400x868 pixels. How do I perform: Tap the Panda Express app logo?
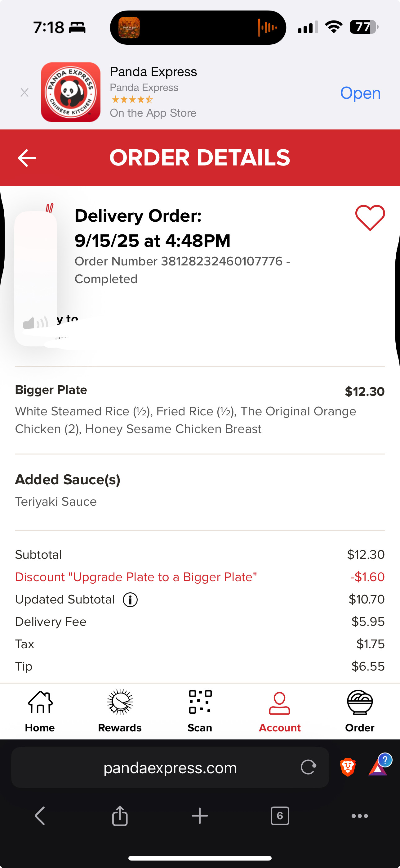tap(71, 92)
